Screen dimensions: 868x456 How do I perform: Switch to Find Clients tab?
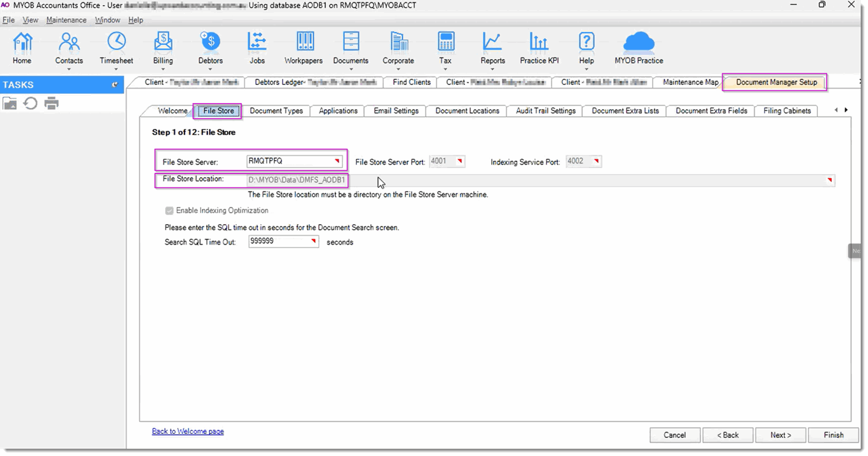[x=412, y=82]
